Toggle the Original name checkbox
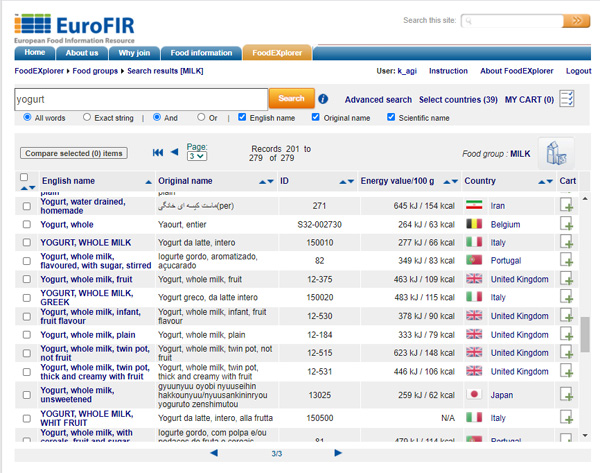 click(315, 117)
